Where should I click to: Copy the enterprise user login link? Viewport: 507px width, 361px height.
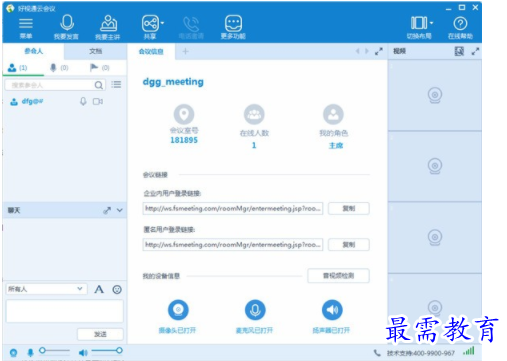[x=349, y=208]
